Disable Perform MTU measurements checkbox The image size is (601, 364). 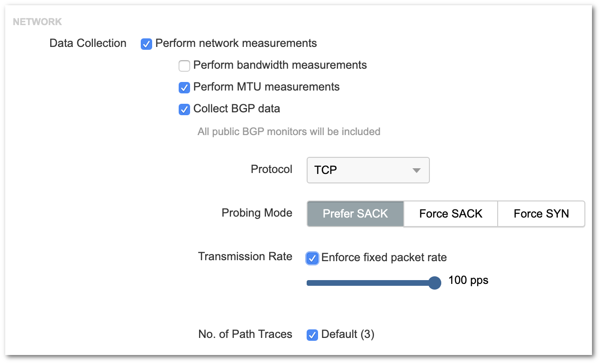[184, 87]
